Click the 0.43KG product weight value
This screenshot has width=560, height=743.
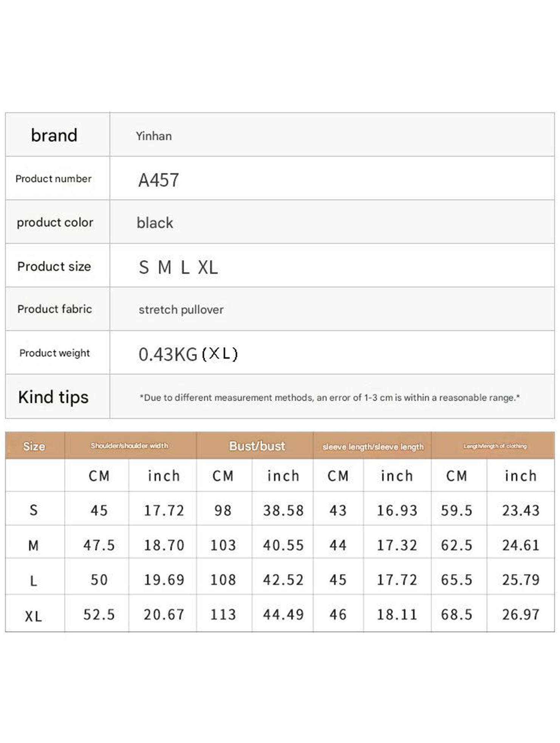click(168, 354)
